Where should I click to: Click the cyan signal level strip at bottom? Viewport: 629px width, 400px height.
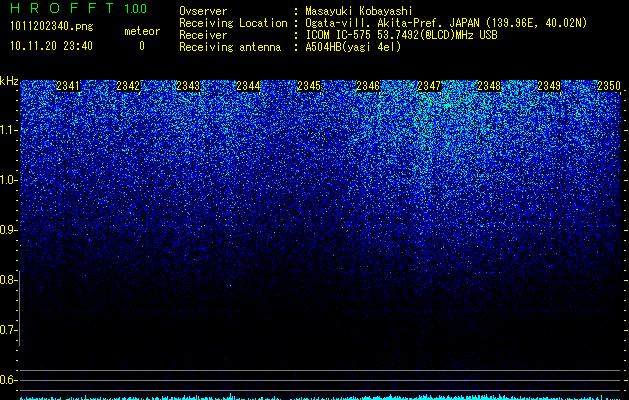(320, 397)
